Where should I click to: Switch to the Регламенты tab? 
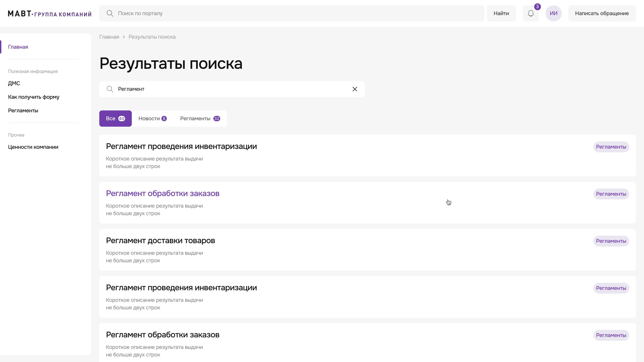pyautogui.click(x=200, y=119)
